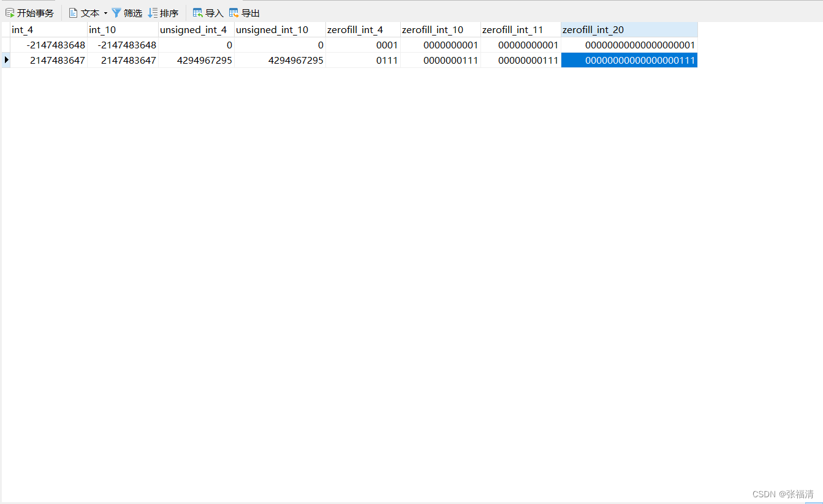Click the cell containing 00000000111
This screenshot has height=504, width=823.
tap(521, 60)
